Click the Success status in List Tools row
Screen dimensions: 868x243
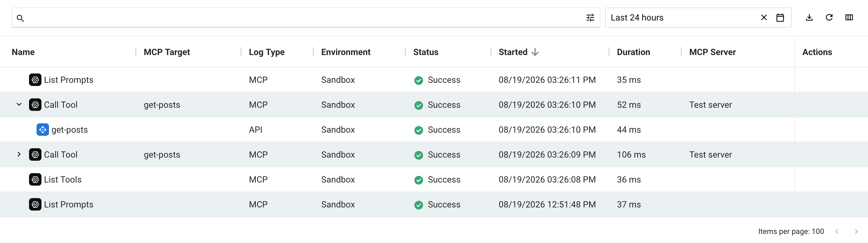pos(444,180)
